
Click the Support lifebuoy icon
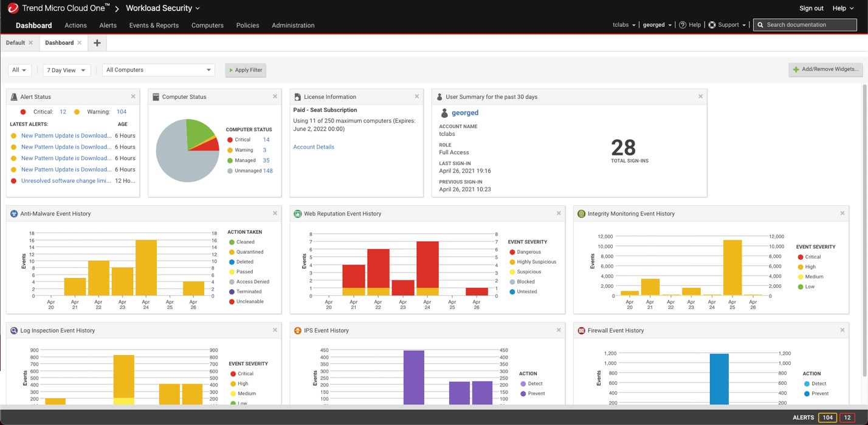point(712,25)
